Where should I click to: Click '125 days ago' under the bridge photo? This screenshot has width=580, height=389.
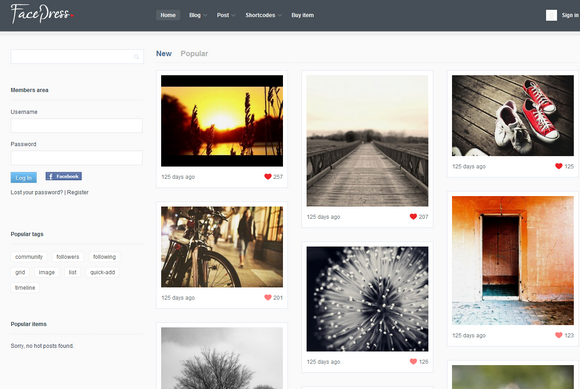coord(323,217)
